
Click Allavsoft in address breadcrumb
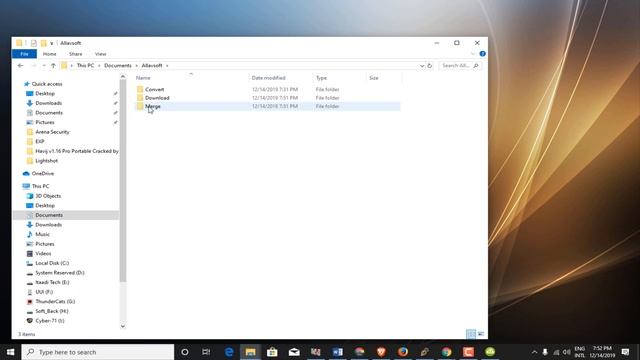(152, 65)
